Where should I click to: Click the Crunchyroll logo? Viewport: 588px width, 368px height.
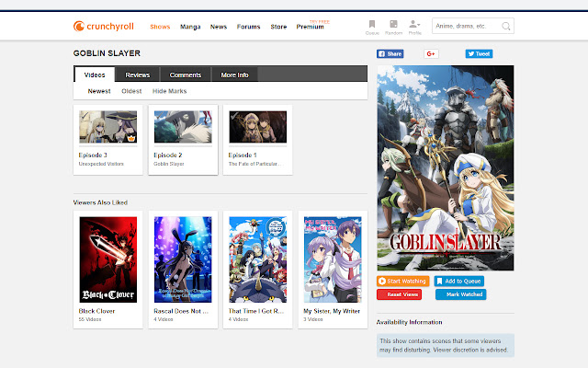(x=104, y=27)
